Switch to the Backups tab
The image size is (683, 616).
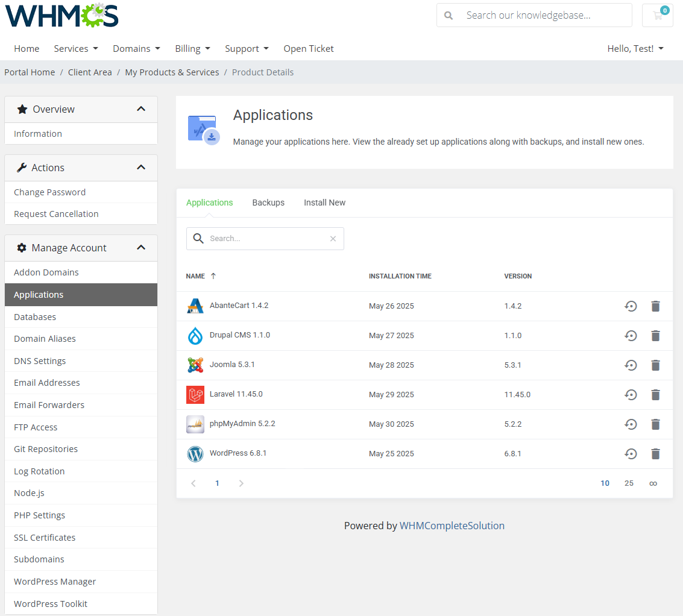click(268, 203)
